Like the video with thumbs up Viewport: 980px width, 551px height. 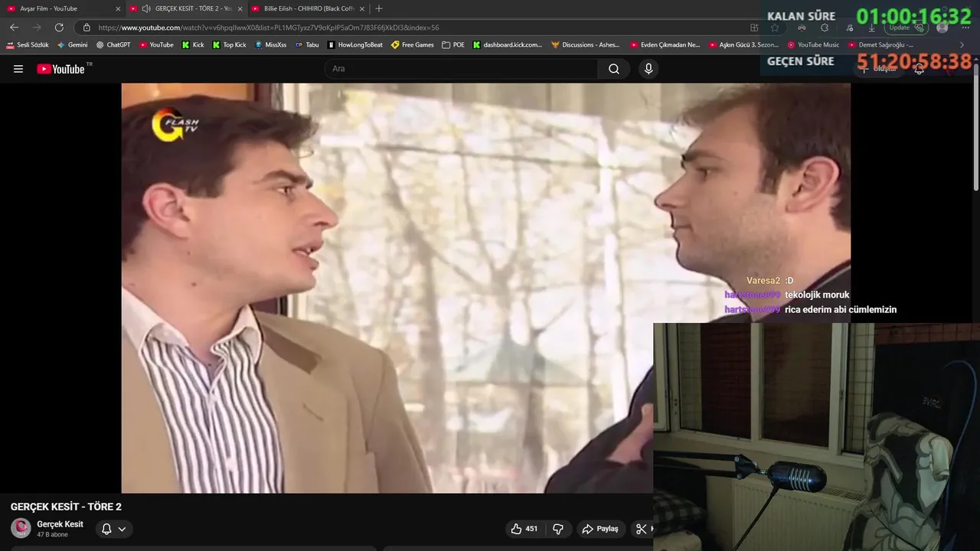coord(524,529)
